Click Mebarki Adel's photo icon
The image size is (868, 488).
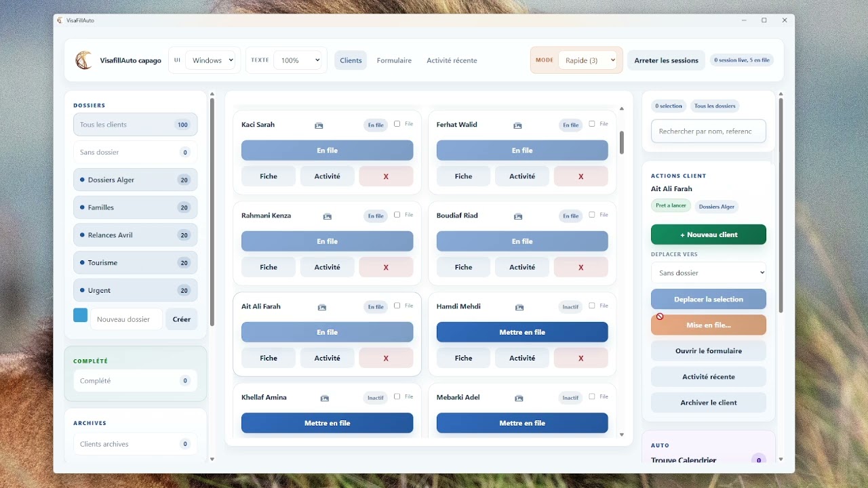[519, 398]
